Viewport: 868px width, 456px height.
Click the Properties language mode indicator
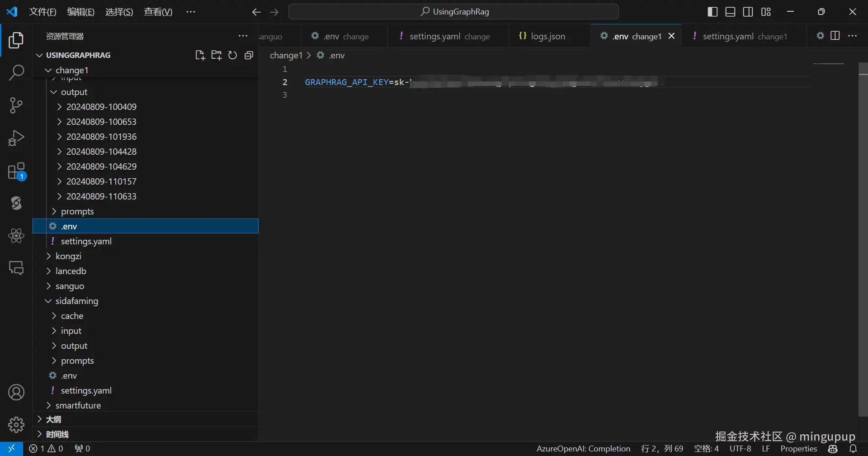tap(799, 449)
